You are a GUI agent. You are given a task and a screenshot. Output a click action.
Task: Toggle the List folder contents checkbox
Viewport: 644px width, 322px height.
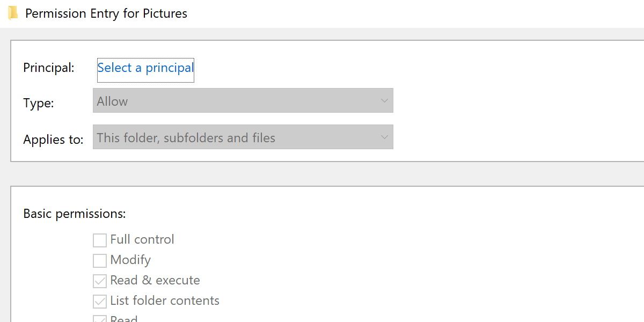point(99,301)
